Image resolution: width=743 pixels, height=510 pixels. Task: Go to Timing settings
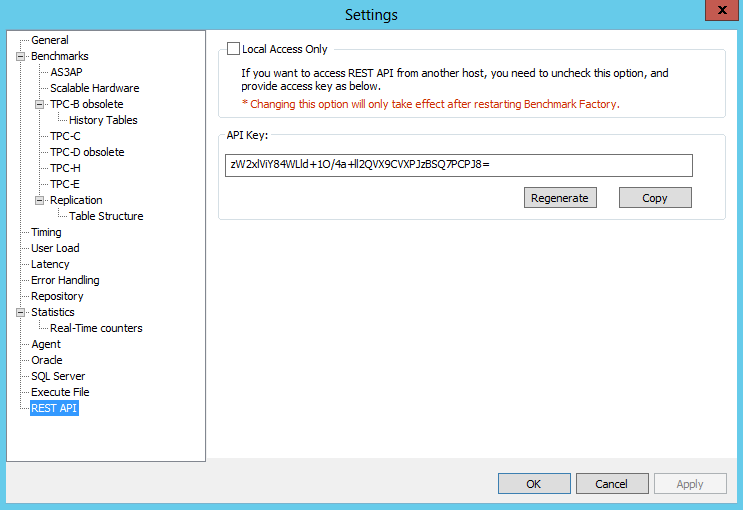point(46,232)
